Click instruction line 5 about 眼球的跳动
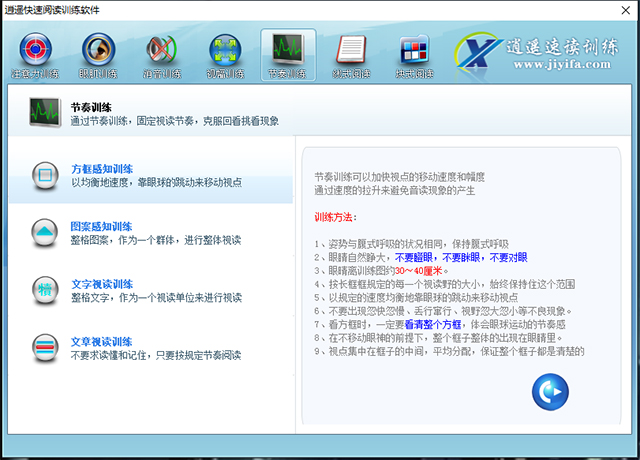The height and width of the screenshot is (460, 640). (x=416, y=298)
